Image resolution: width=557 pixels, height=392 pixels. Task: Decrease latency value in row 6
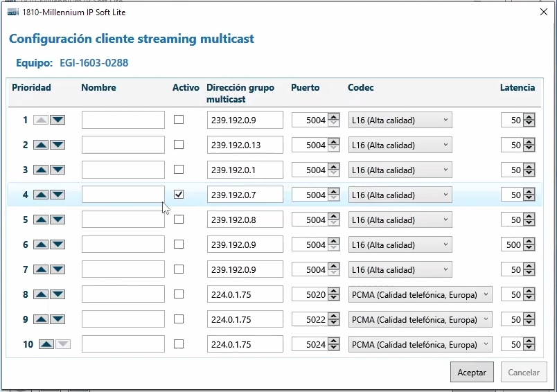point(529,248)
